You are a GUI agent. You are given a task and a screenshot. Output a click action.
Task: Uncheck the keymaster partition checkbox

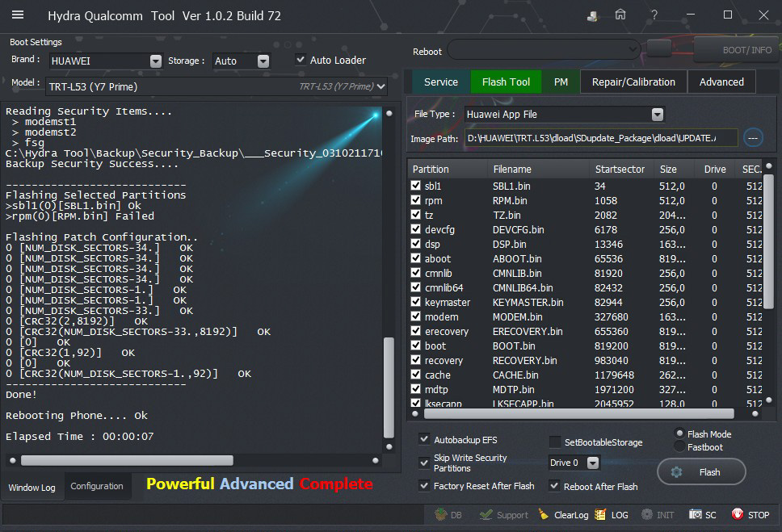pyautogui.click(x=415, y=302)
